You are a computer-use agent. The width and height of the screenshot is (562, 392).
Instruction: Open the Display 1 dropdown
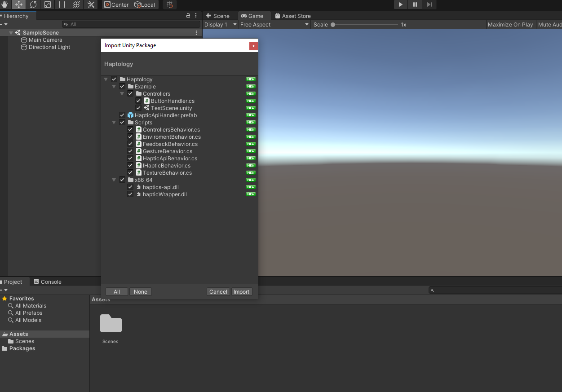[220, 25]
